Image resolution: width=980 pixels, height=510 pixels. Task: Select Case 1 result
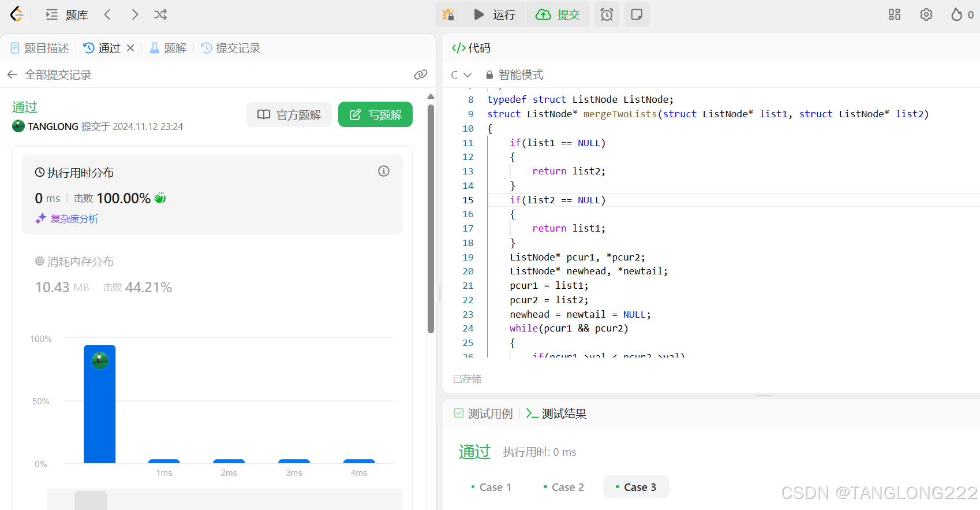coord(491,487)
